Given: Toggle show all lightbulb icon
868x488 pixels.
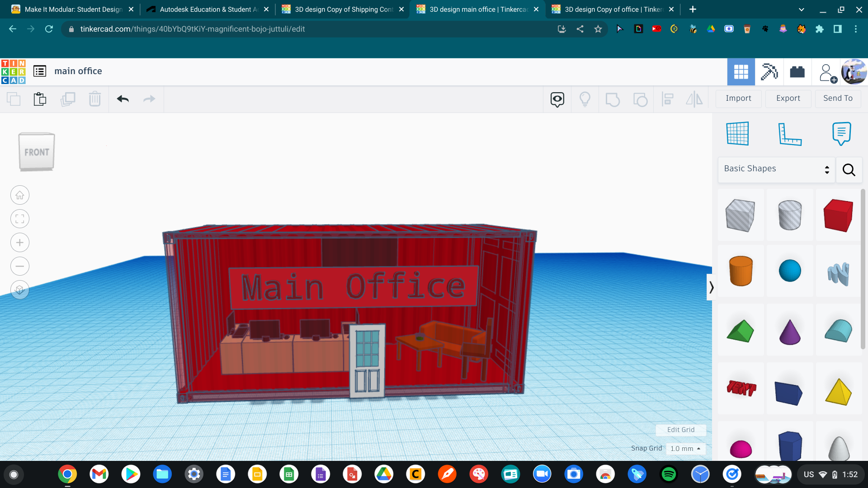Looking at the screenshot, I should (585, 99).
